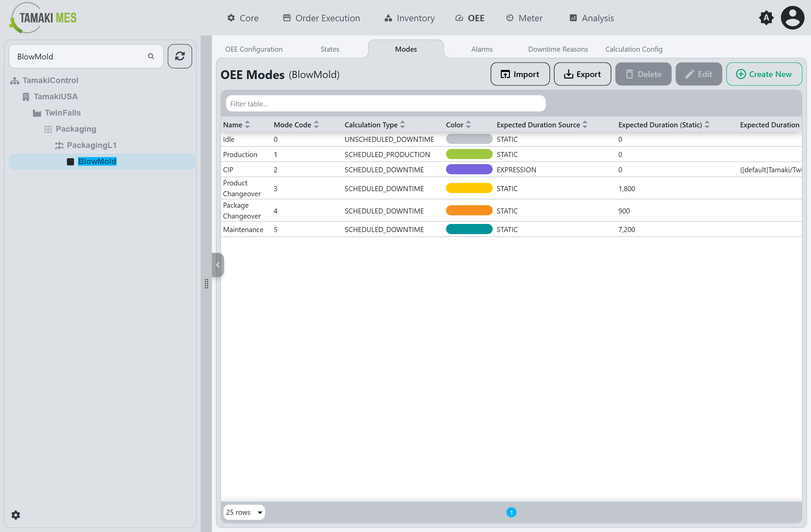Screen dimensions: 811x532
Task: Switch to Calculation Config tab
Action: (x=634, y=49)
